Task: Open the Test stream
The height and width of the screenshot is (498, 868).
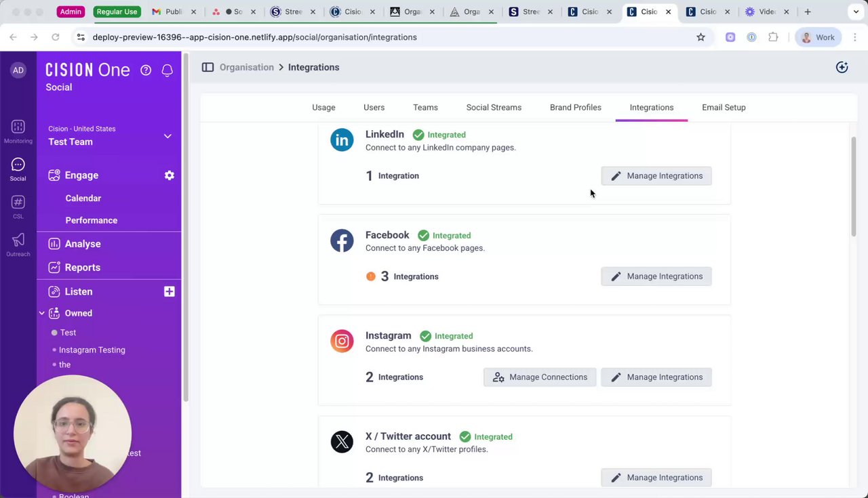Action: (68, 333)
